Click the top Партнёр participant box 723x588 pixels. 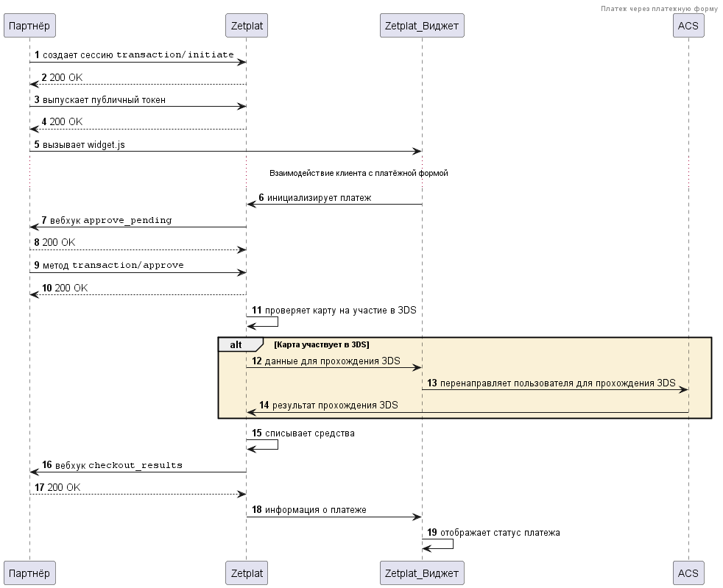pyautogui.click(x=29, y=26)
